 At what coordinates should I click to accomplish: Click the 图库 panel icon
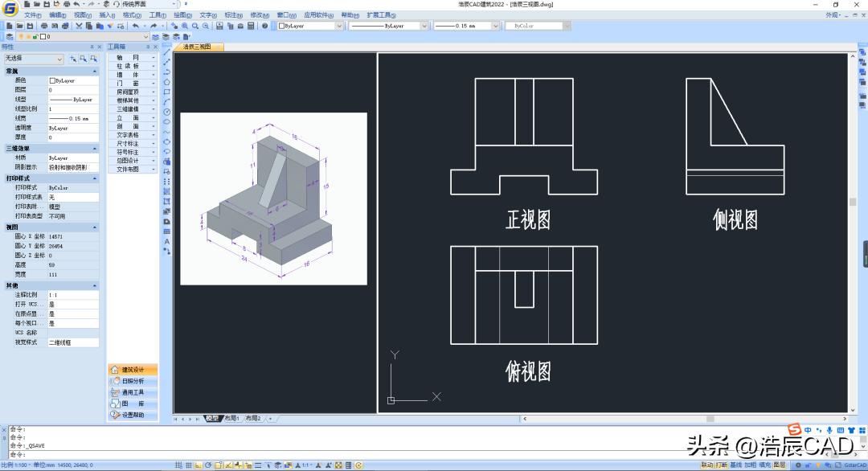pyautogui.click(x=132, y=403)
